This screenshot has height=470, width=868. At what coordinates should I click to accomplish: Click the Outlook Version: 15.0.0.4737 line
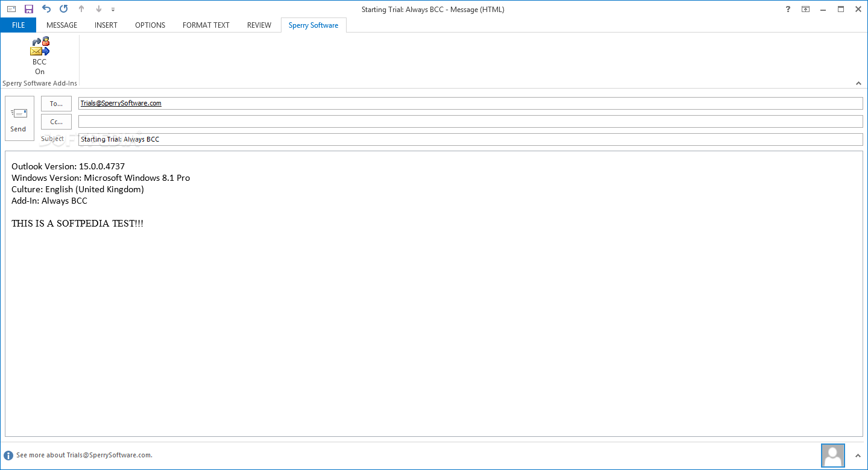point(68,166)
